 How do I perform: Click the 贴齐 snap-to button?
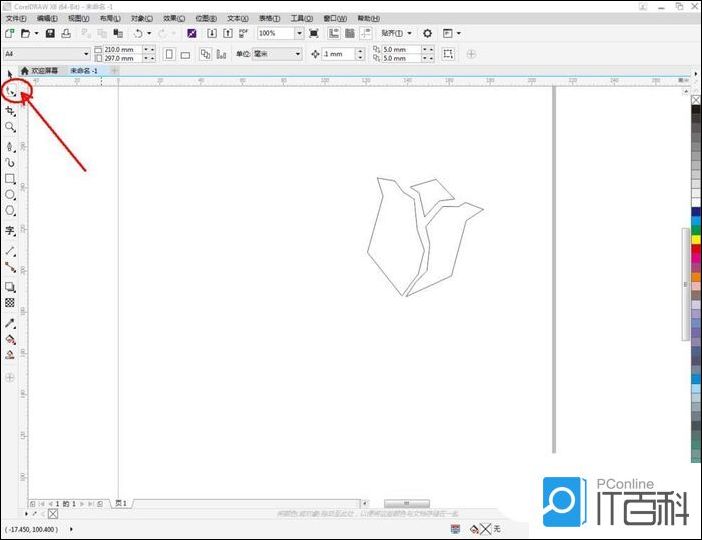[x=395, y=33]
